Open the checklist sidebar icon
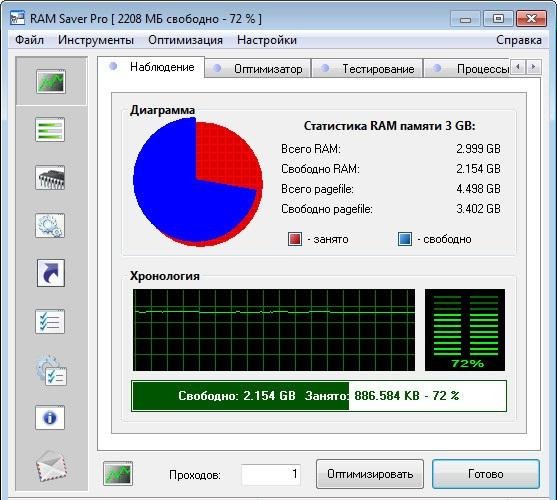Image resolution: width=557 pixels, height=500 pixels. click(x=50, y=321)
